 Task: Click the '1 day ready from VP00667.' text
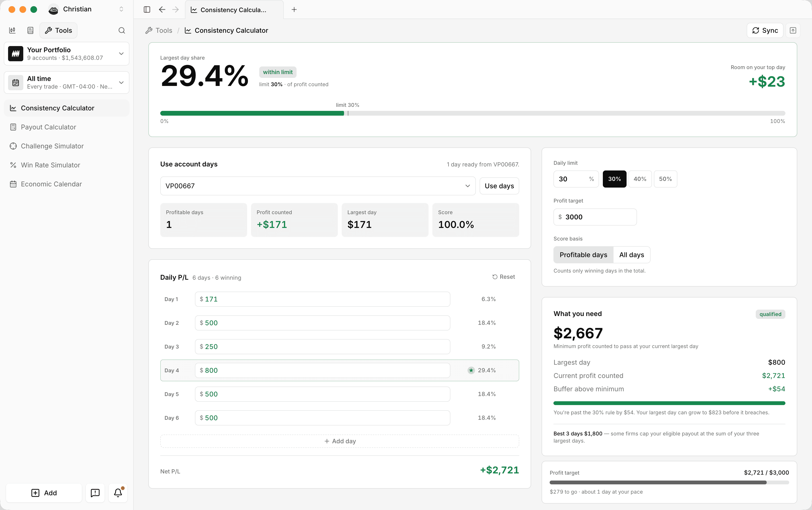(x=482, y=164)
